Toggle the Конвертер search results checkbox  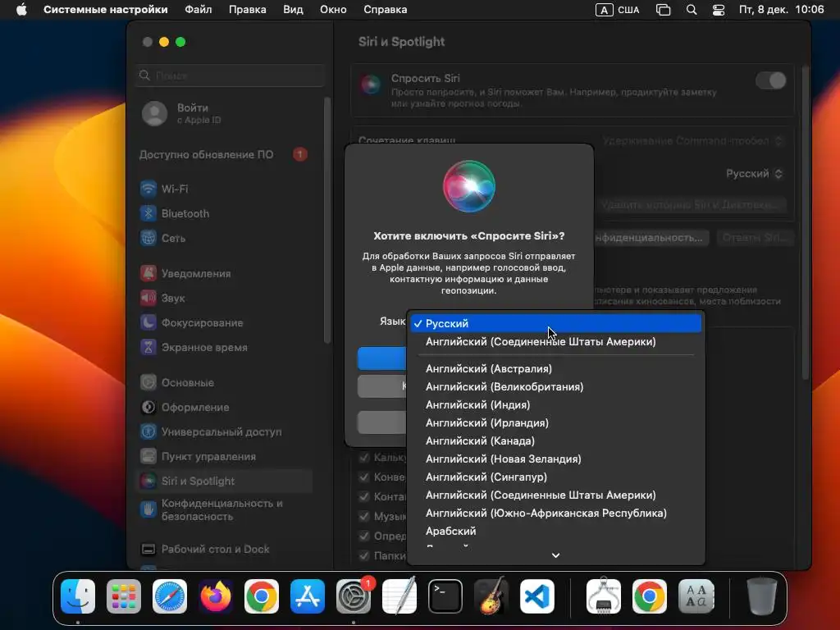coord(364,477)
